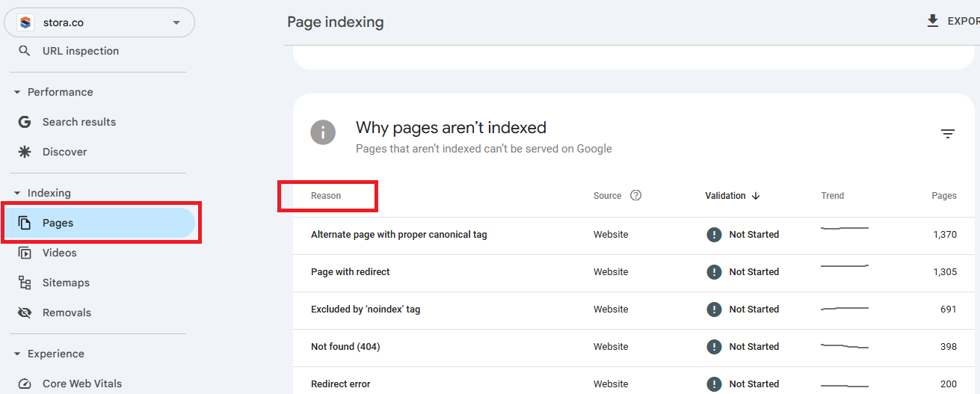Click the filter rows icon
980x394 pixels.
pos(948,134)
